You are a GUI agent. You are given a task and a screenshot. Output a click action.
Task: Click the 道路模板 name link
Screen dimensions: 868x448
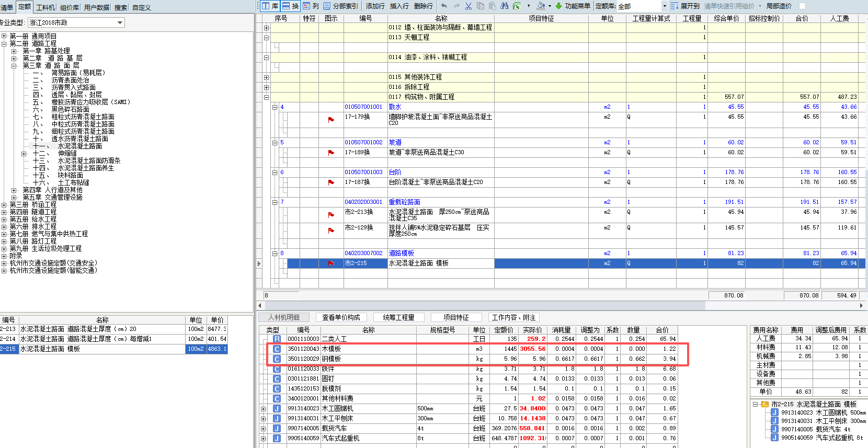point(401,253)
